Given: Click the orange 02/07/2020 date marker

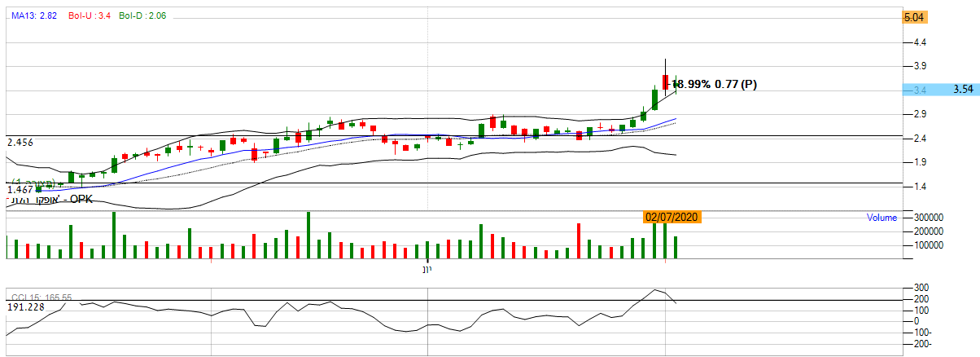Looking at the screenshot, I should point(671,217).
